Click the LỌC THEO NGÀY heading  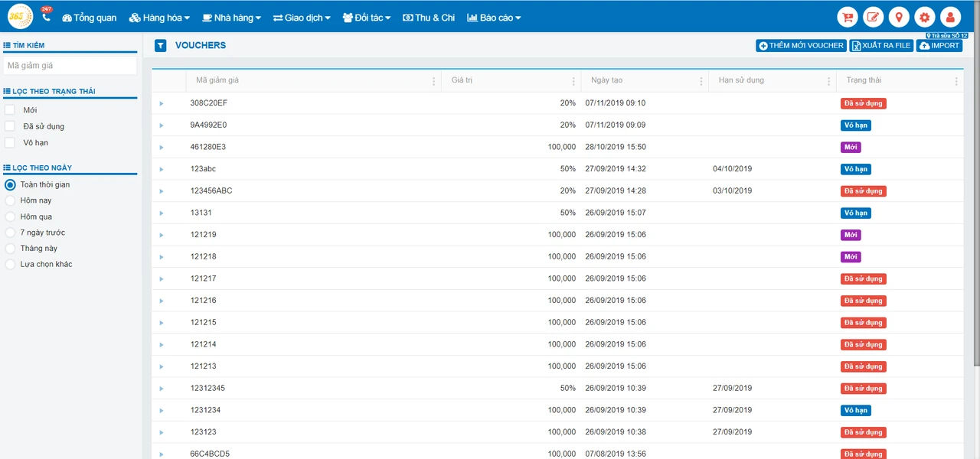point(42,168)
